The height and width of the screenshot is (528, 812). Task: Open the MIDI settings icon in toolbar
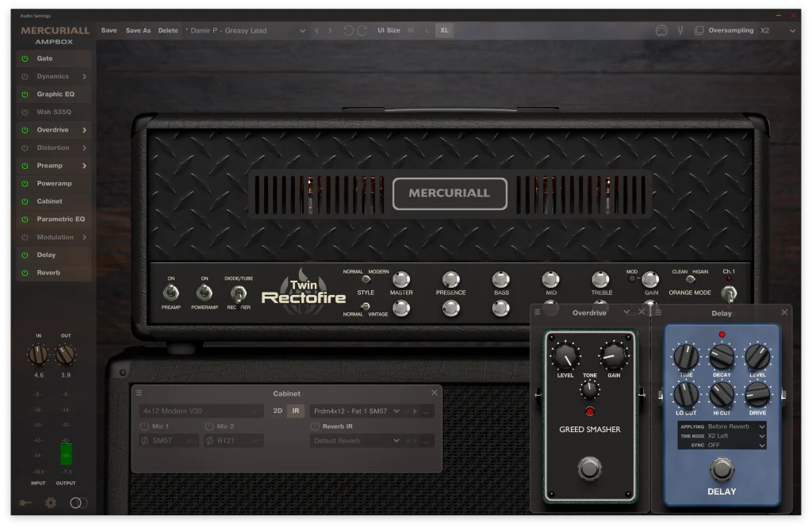661,30
